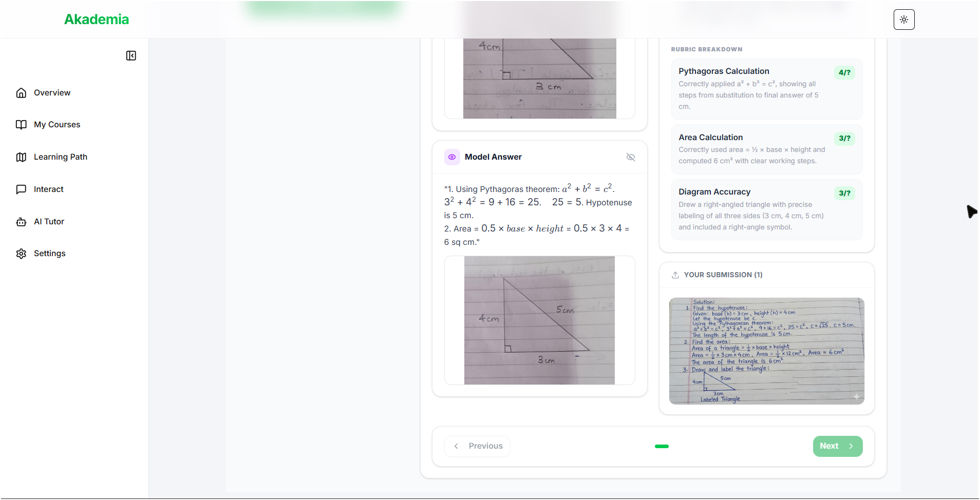This screenshot has height=500, width=980.
Task: Click the Interact chat bubble icon
Action: coord(21,189)
